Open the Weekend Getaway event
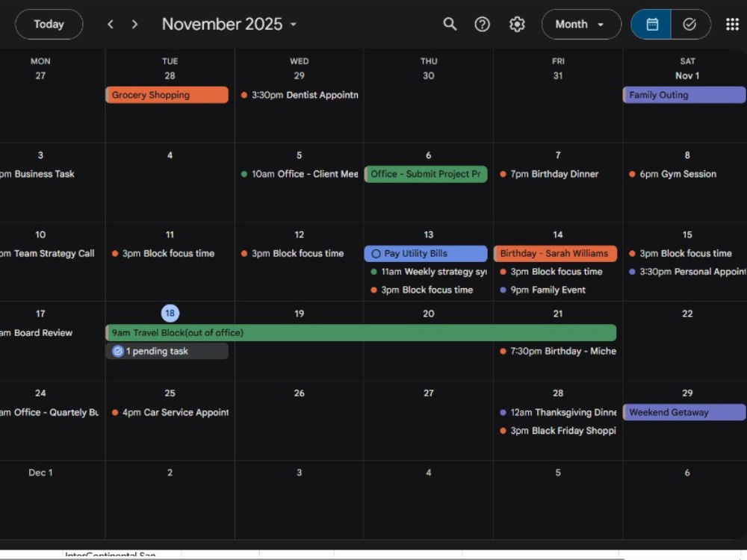 pos(684,412)
